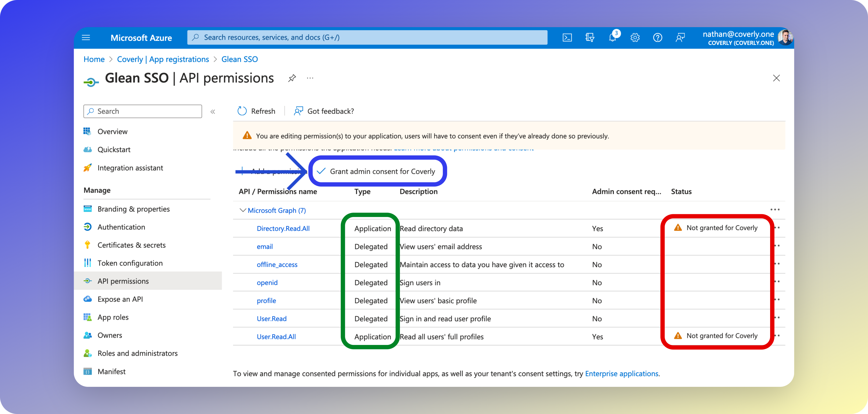Select the Certificates & secrets key icon

click(87, 245)
